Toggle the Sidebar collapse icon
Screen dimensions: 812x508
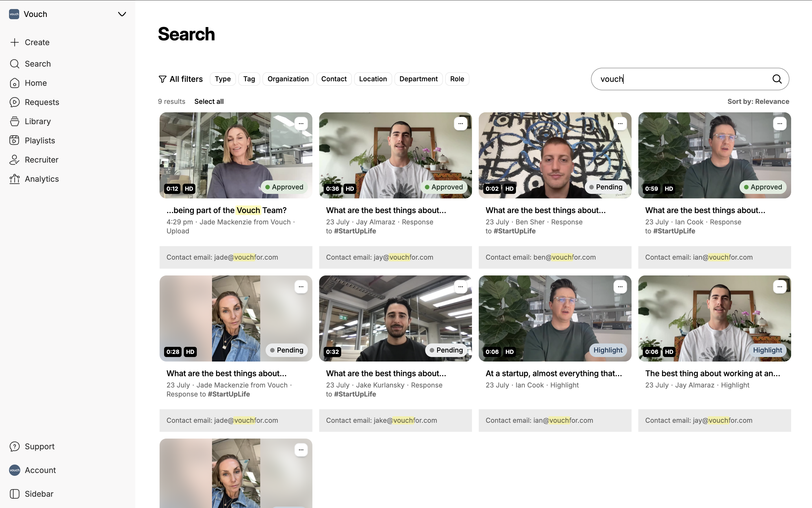pyautogui.click(x=14, y=494)
